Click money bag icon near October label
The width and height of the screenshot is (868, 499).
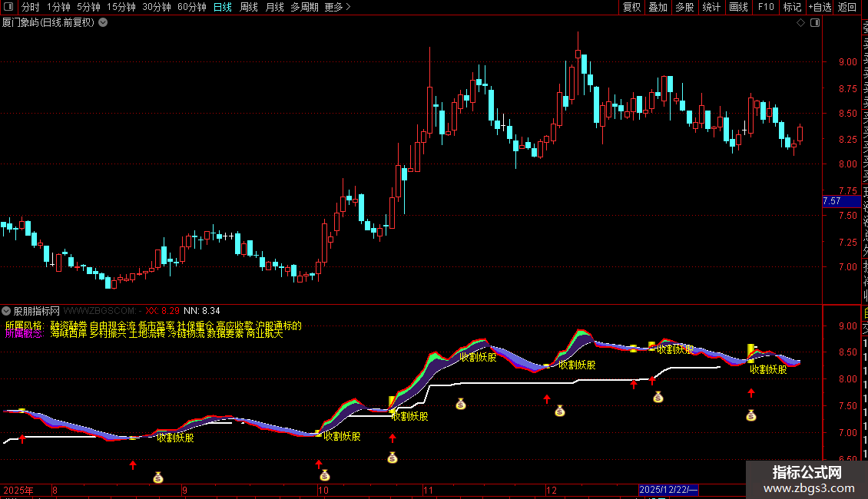point(325,475)
